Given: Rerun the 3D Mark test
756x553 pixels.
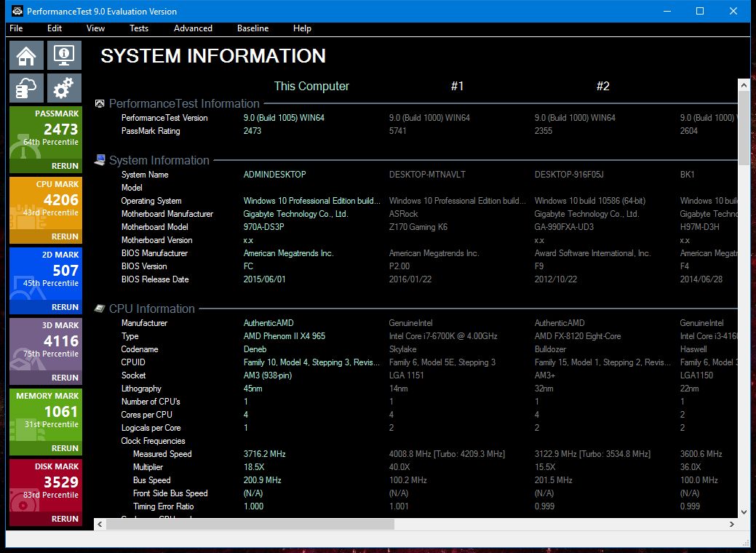Looking at the screenshot, I should [x=65, y=378].
